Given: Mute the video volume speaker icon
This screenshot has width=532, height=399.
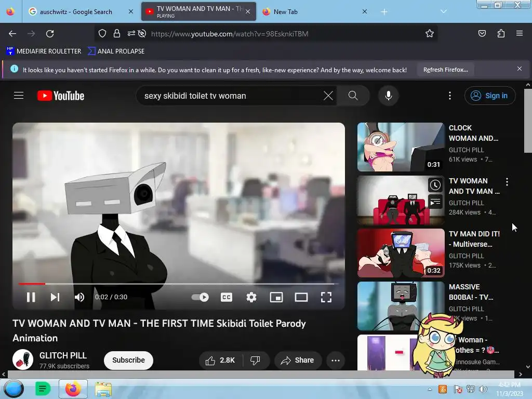Looking at the screenshot, I should point(79,297).
